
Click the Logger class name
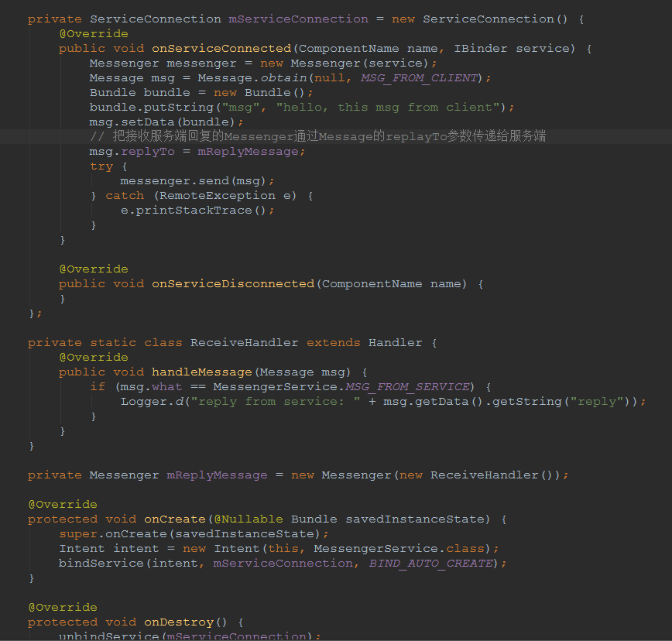(x=144, y=402)
